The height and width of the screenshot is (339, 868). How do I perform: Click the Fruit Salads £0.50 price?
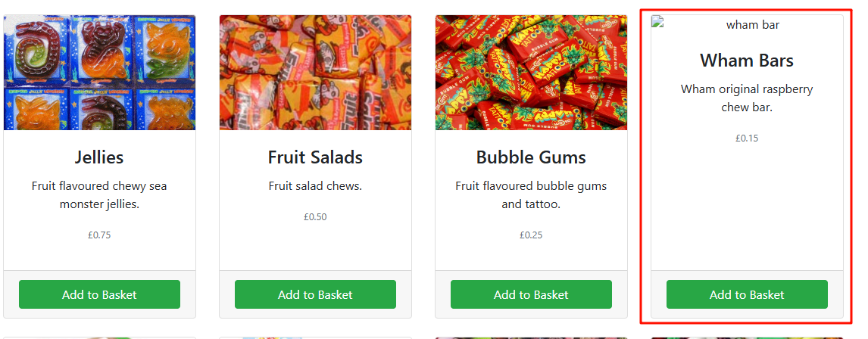click(x=316, y=216)
